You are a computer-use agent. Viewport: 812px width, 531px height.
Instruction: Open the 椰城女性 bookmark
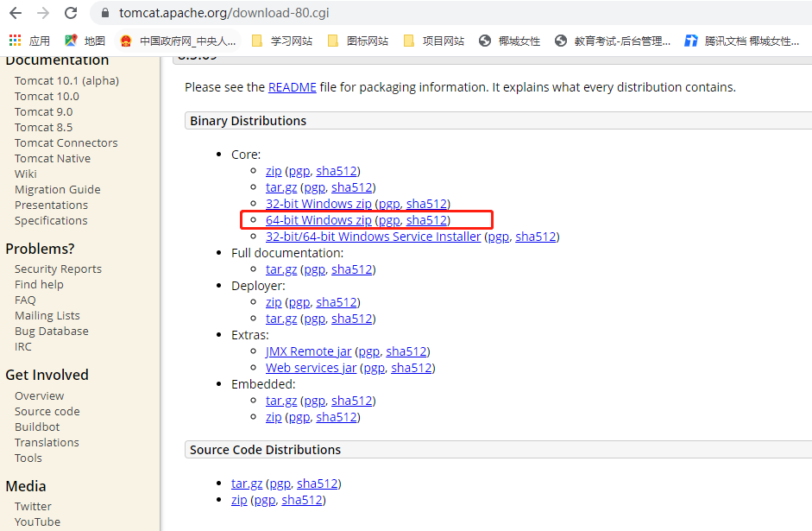(x=510, y=41)
